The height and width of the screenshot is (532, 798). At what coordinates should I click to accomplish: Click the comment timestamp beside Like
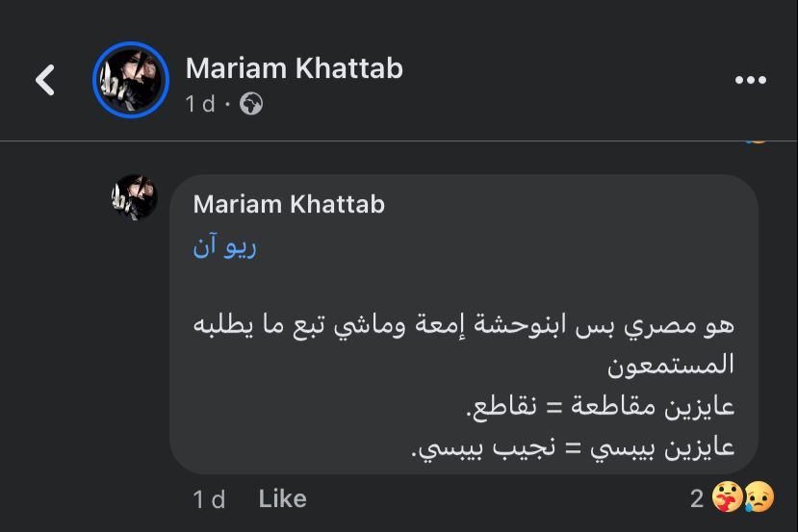(209, 498)
